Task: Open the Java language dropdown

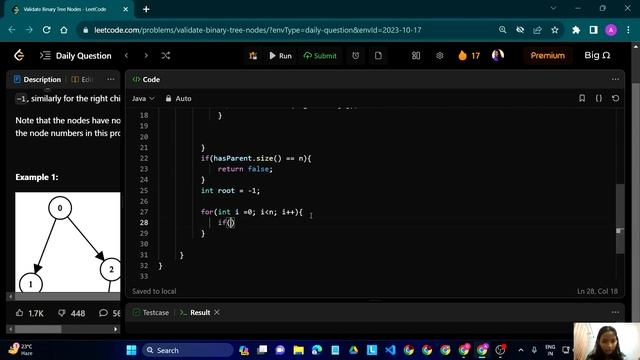Action: (x=143, y=98)
